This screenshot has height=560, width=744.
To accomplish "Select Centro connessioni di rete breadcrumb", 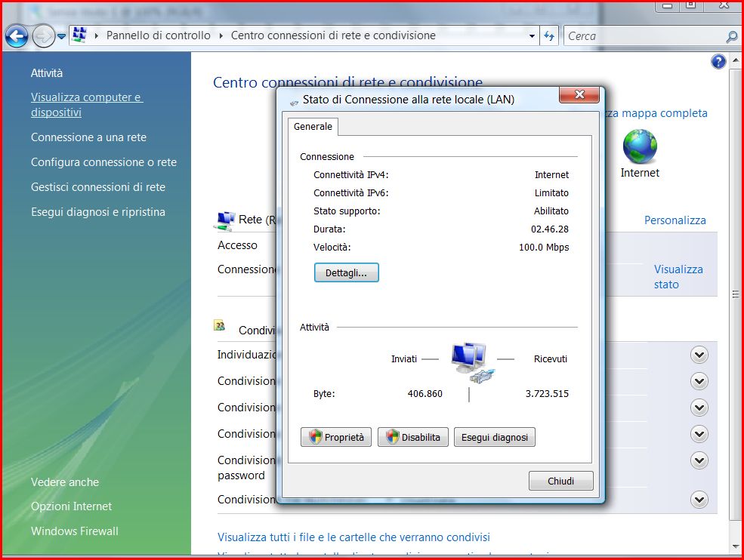I will [333, 35].
